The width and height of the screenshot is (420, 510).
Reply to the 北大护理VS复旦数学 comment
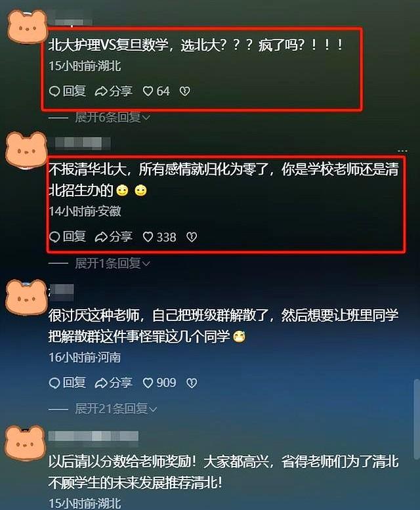[68, 91]
